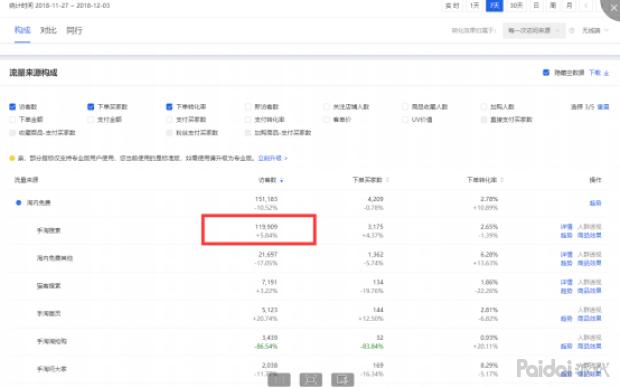Click the 流量来源构成 section heading
Viewport: 620px width, 388px height.
[33, 72]
